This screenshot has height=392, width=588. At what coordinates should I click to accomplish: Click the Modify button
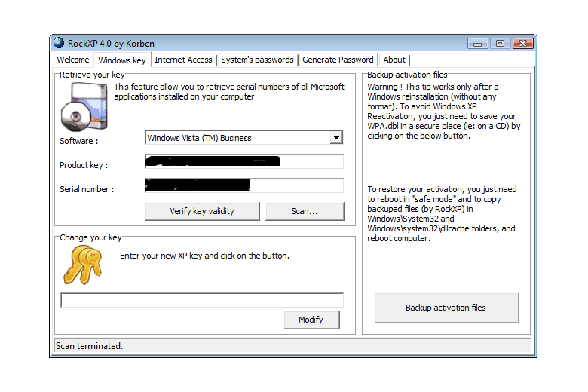(x=311, y=320)
